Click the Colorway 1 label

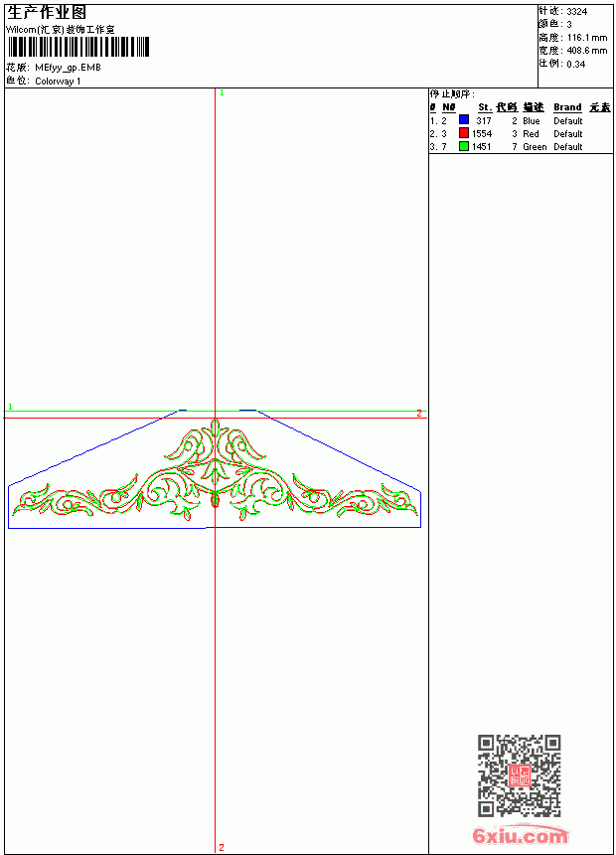point(58,82)
